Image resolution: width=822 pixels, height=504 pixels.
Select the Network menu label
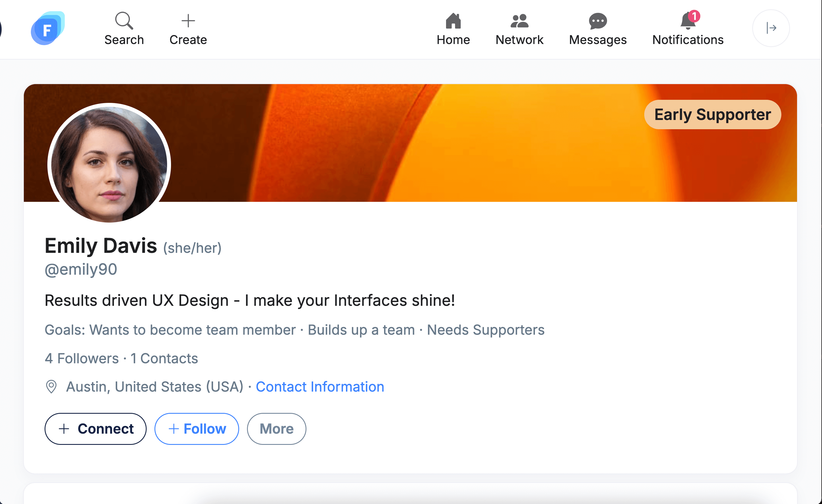point(519,40)
